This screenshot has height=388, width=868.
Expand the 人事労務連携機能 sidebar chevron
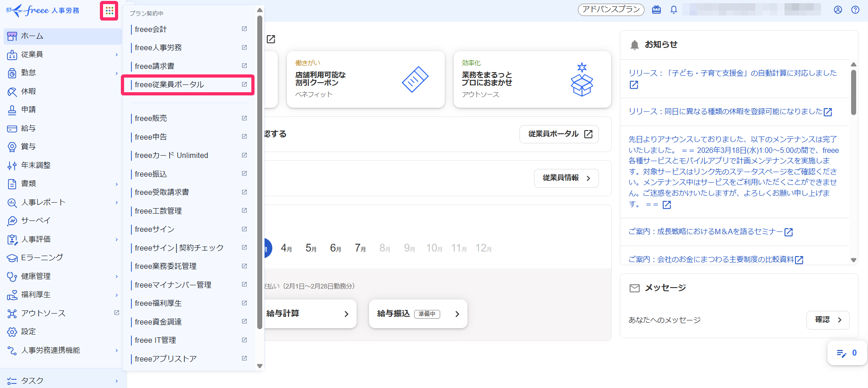pyautogui.click(x=117, y=350)
